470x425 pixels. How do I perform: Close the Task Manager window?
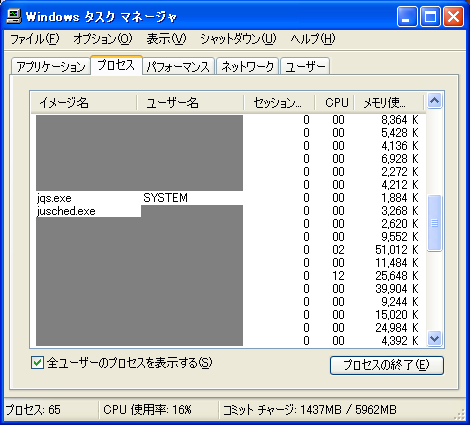pyautogui.click(x=453, y=16)
